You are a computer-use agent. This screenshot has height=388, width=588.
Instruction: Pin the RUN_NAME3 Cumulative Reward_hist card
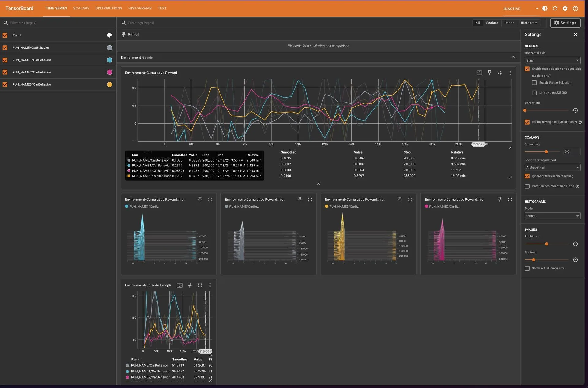[400, 200]
